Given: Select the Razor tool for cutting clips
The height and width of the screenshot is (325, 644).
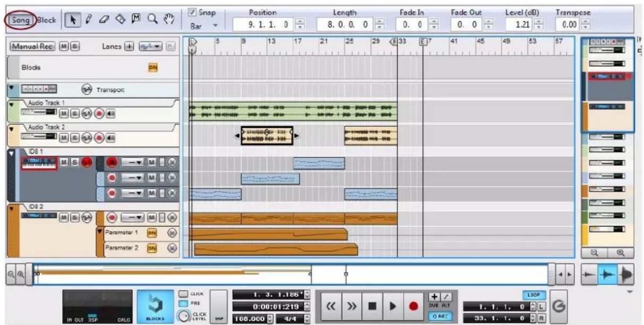Looking at the screenshot, I should (120, 19).
